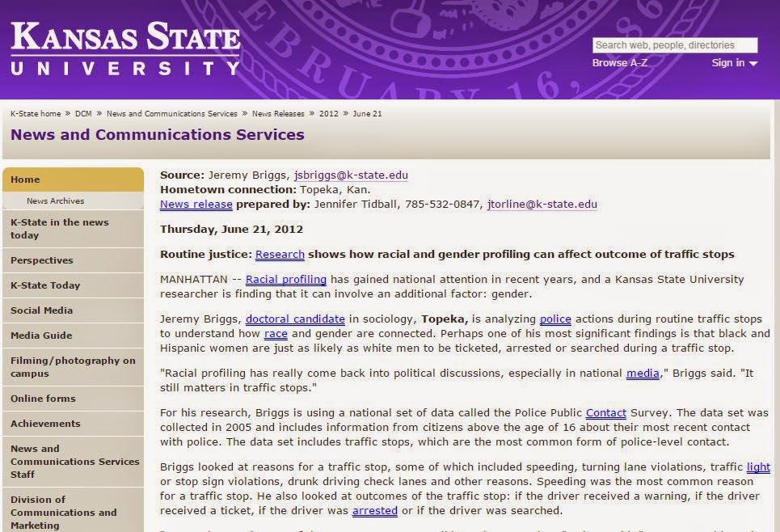Click the 'Hometown connection:' label
The height and width of the screenshot is (532, 780).
coord(228,190)
